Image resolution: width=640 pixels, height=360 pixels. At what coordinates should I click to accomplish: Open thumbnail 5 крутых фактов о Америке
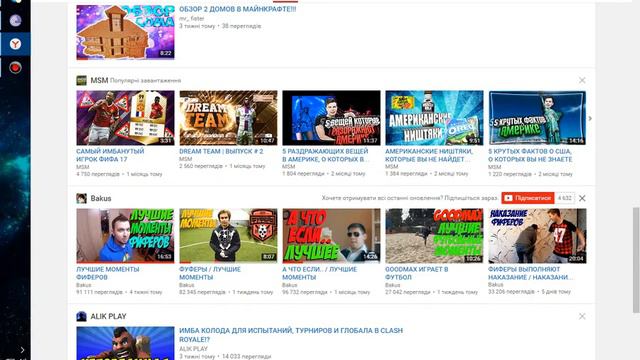point(537,118)
